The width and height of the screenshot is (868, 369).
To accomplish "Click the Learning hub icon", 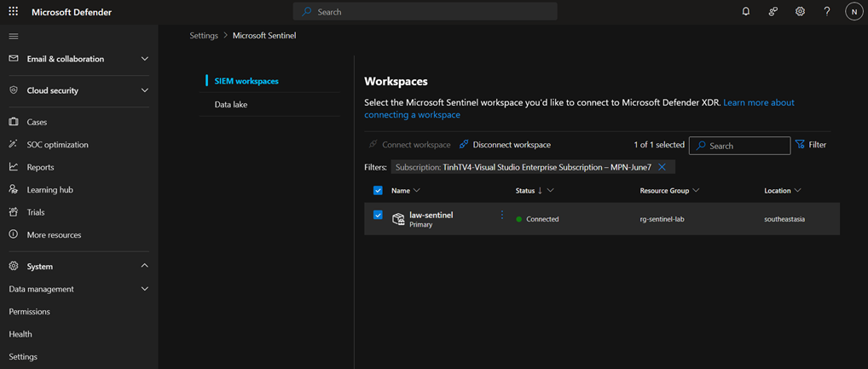I will click(14, 190).
